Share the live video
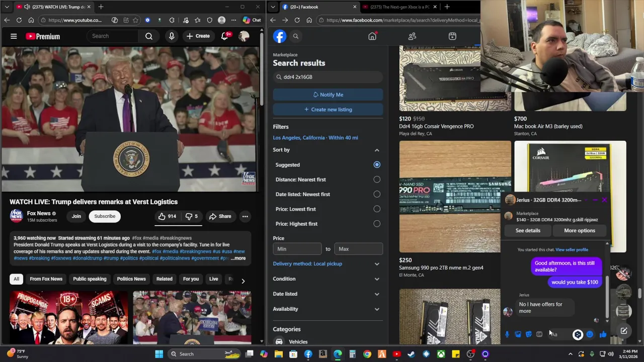This screenshot has width=644, height=362. coord(220,216)
